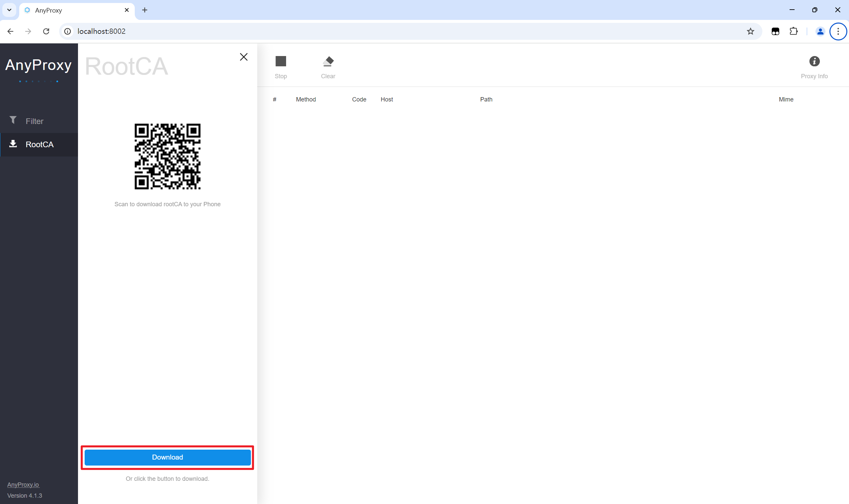Open the Extensions puzzle icon

click(794, 31)
